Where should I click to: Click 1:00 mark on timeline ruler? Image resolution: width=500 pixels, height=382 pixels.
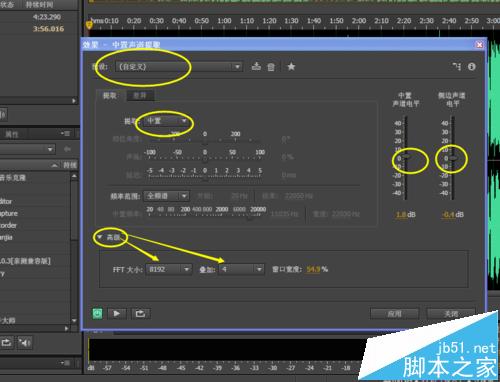pyautogui.click(x=224, y=21)
